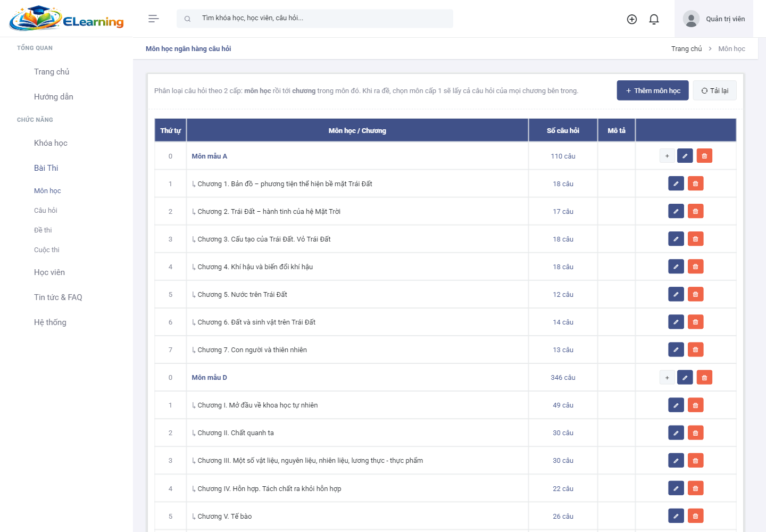This screenshot has height=532, width=766.
Task: Collapse the Bài Thi sidebar menu
Action: (x=46, y=168)
